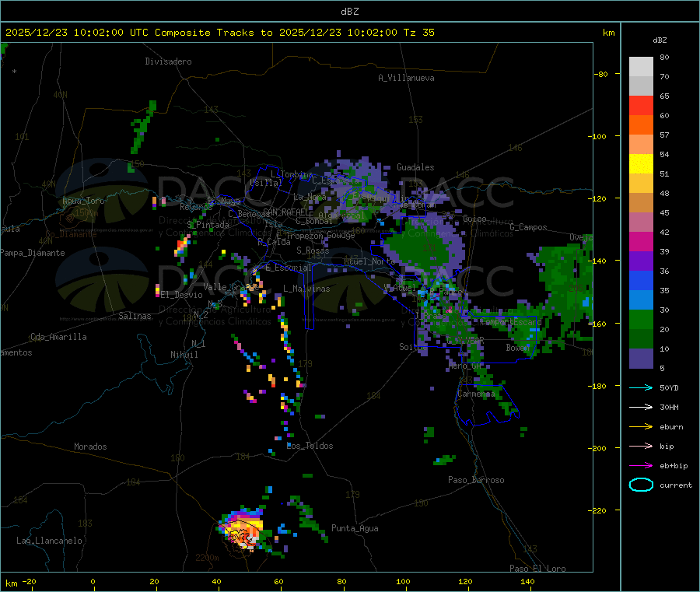The height and width of the screenshot is (592, 700).
Task: Click the Carmensa map label
Action: coord(476,394)
